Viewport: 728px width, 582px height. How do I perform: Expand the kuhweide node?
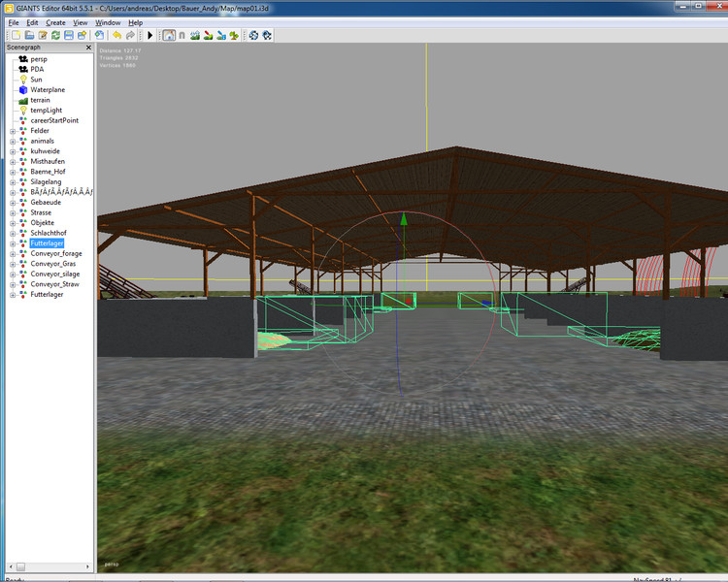click(13, 151)
